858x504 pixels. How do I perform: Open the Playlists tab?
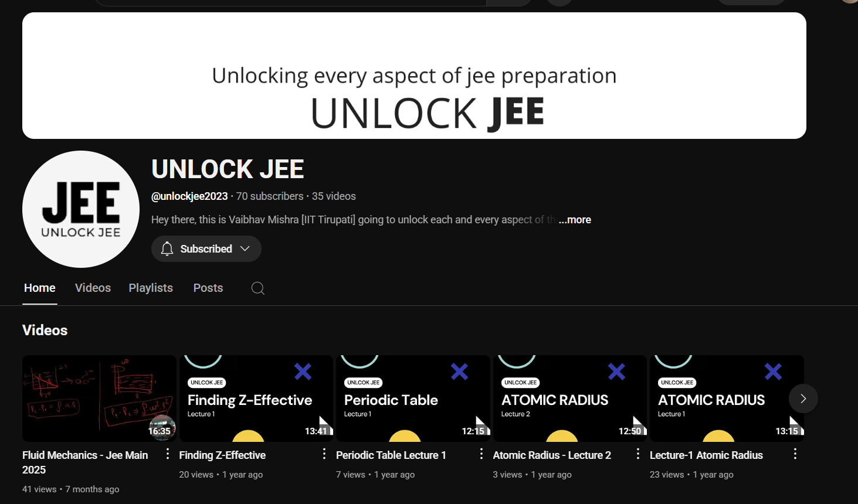coord(151,288)
